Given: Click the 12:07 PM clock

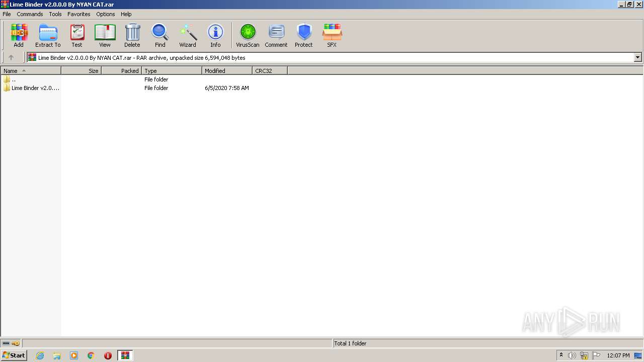Looking at the screenshot, I should 618,355.
